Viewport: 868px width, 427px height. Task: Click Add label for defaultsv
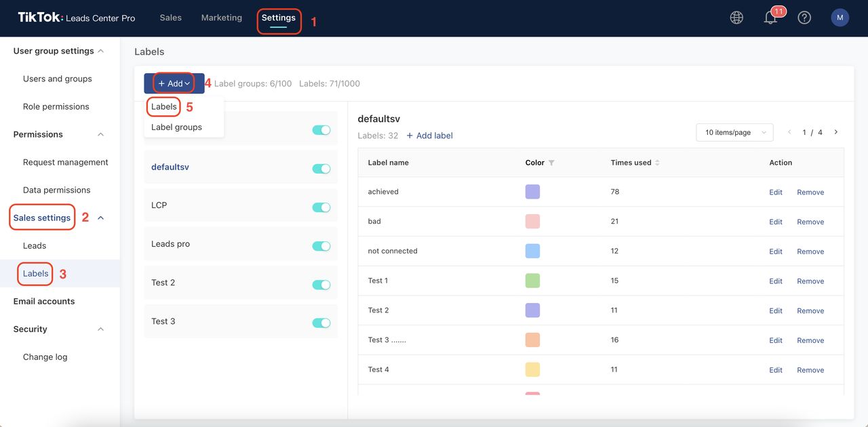[429, 135]
